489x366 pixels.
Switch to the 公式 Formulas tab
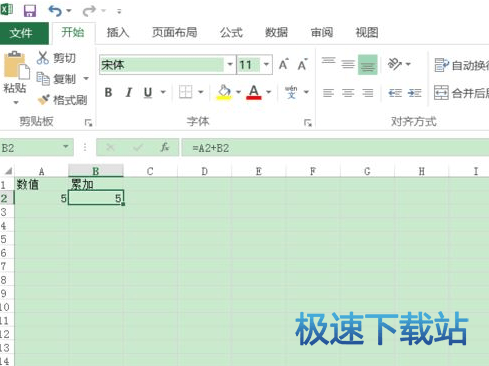(x=231, y=33)
